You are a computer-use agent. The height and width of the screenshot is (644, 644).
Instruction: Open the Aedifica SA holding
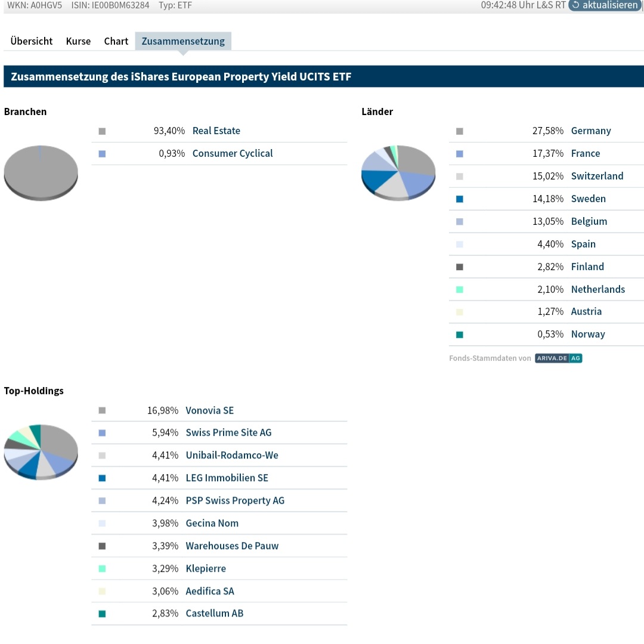210,591
